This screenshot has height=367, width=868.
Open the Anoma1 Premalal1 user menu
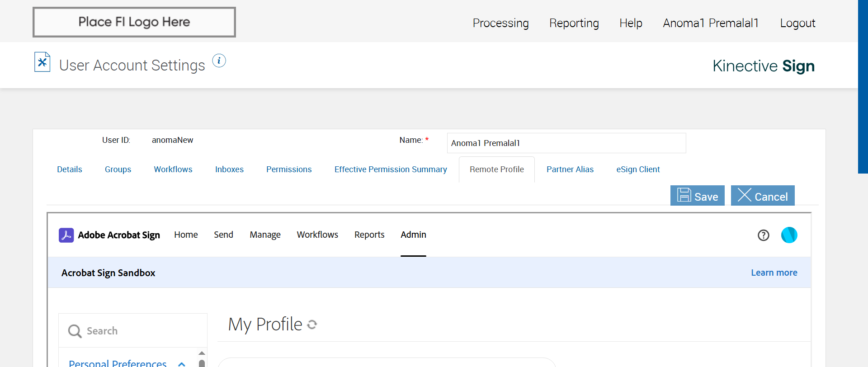[711, 23]
